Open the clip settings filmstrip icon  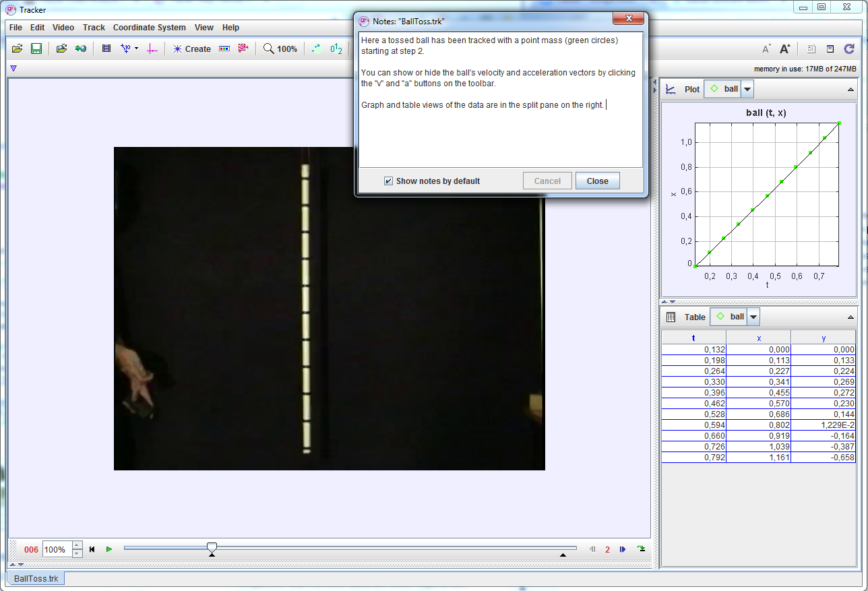(106, 49)
